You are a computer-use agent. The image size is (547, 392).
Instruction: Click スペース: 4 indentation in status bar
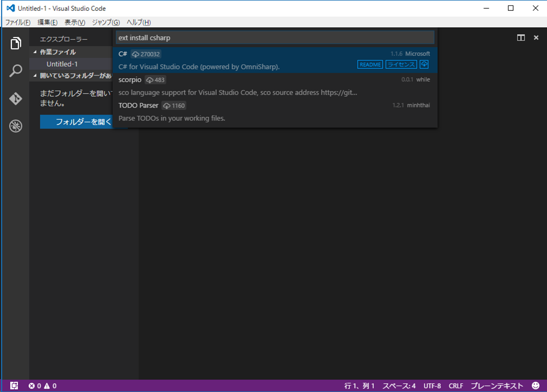point(399,385)
